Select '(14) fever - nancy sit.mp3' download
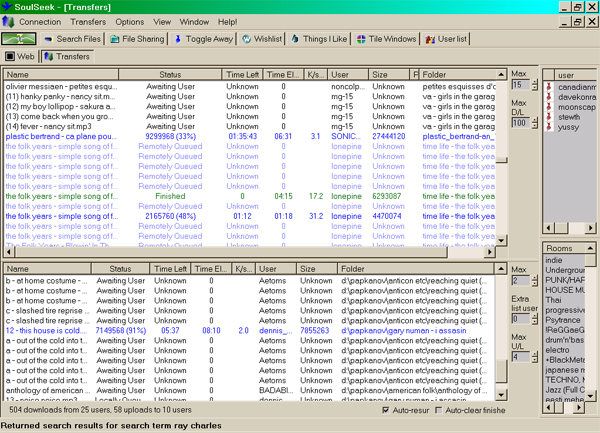 tap(250, 126)
